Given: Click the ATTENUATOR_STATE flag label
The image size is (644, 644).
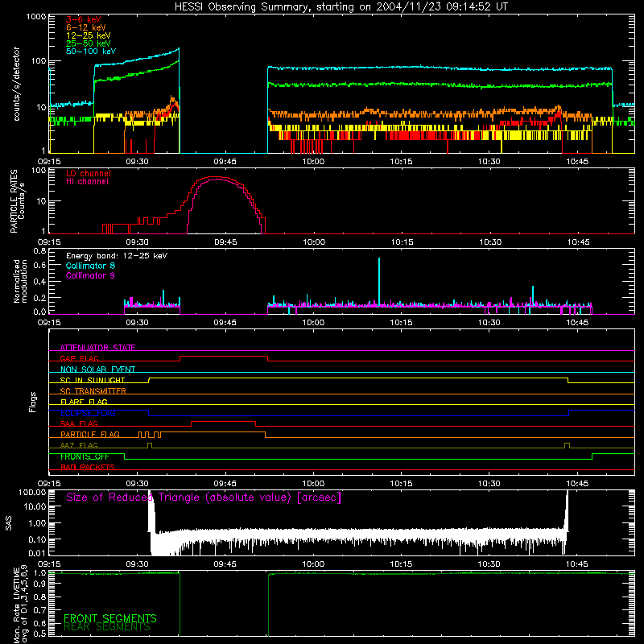Looking at the screenshot, I should pos(97,348).
